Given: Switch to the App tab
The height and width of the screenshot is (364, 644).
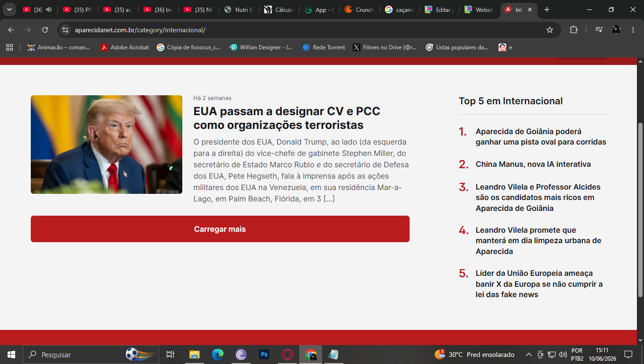Looking at the screenshot, I should coord(320,9).
